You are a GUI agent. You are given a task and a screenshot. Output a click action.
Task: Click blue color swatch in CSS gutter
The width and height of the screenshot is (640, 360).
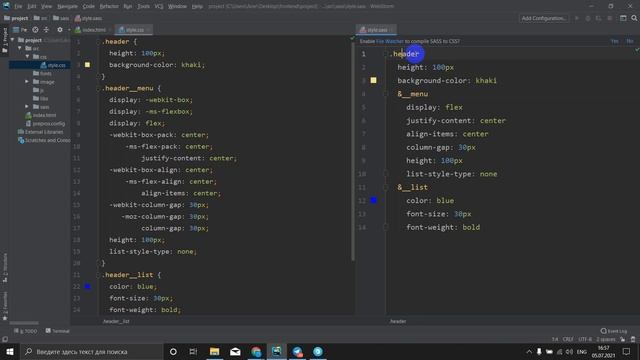87,287
